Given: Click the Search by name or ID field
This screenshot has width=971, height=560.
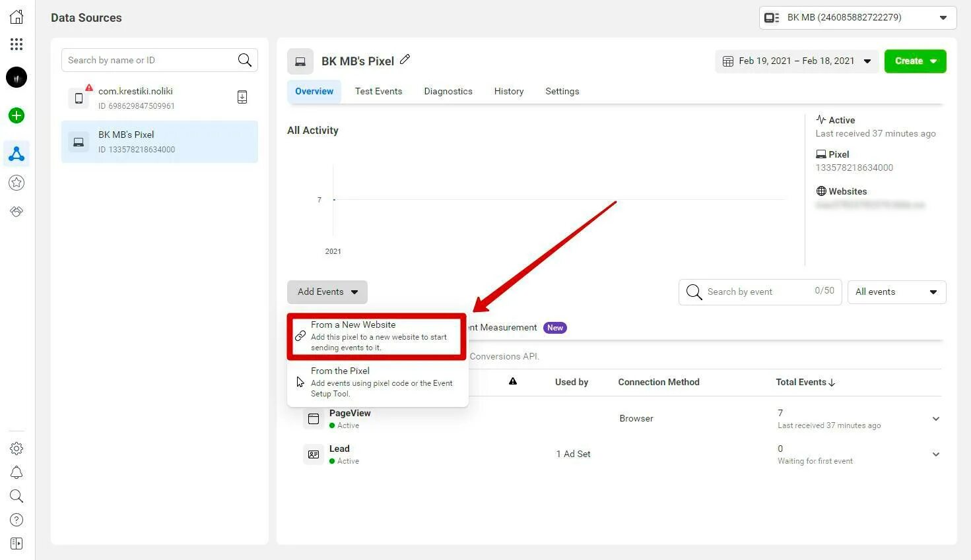Looking at the screenshot, I should tap(160, 60).
